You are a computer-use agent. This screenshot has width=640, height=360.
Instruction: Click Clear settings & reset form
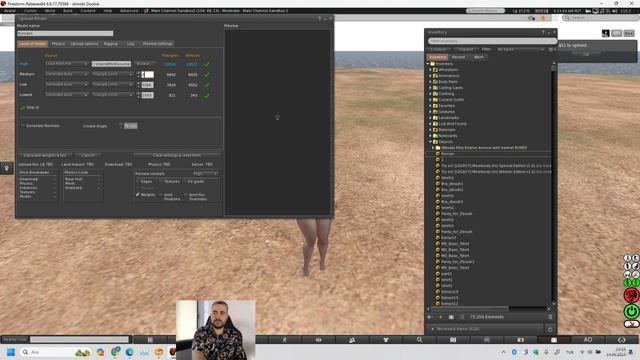click(x=177, y=156)
